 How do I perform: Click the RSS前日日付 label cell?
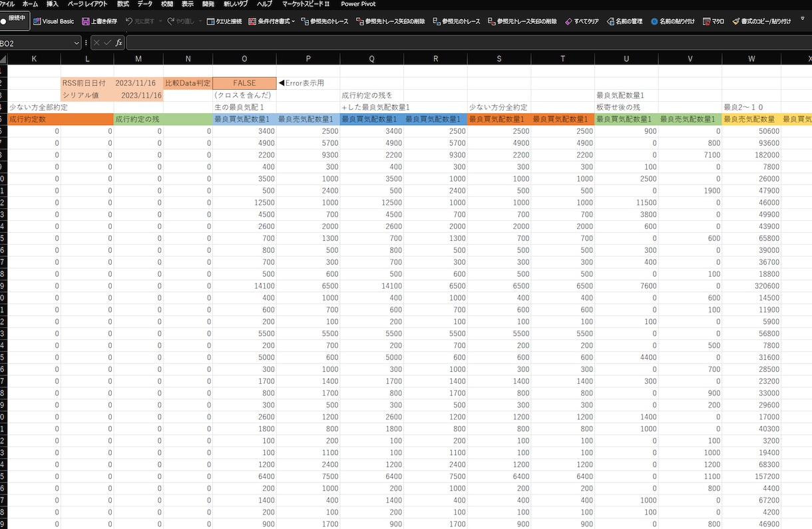click(87, 83)
